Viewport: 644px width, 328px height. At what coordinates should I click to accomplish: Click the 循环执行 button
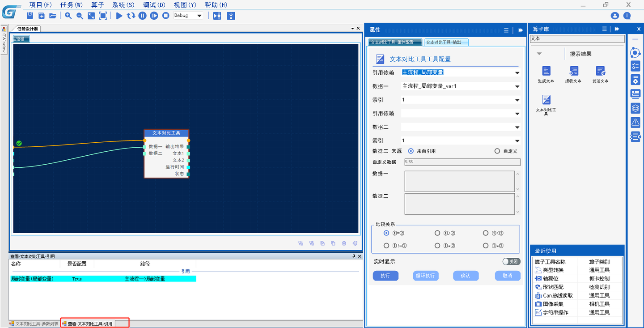click(425, 276)
